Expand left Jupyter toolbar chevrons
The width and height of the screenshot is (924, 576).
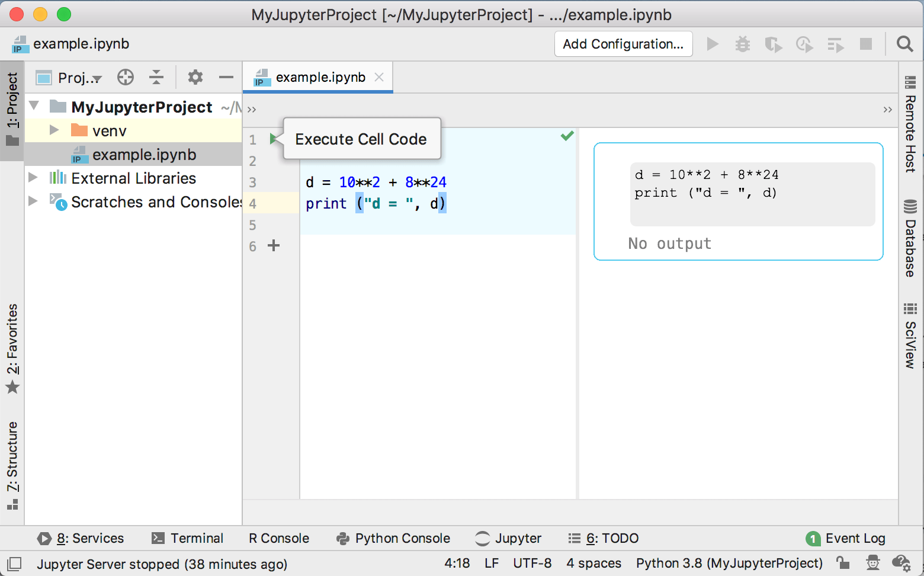[252, 110]
